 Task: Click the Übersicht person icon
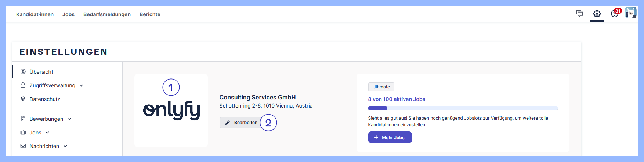click(23, 71)
